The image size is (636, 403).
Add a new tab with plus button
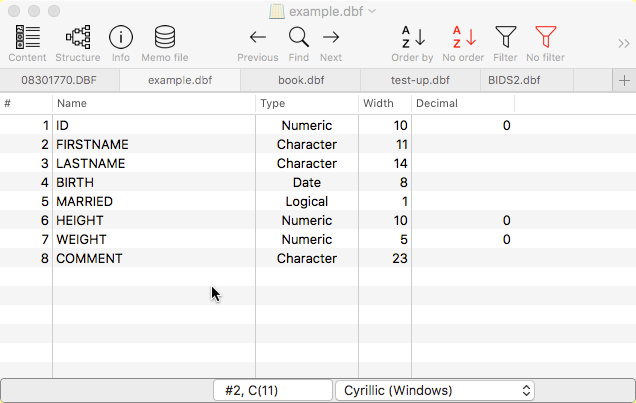coord(624,80)
